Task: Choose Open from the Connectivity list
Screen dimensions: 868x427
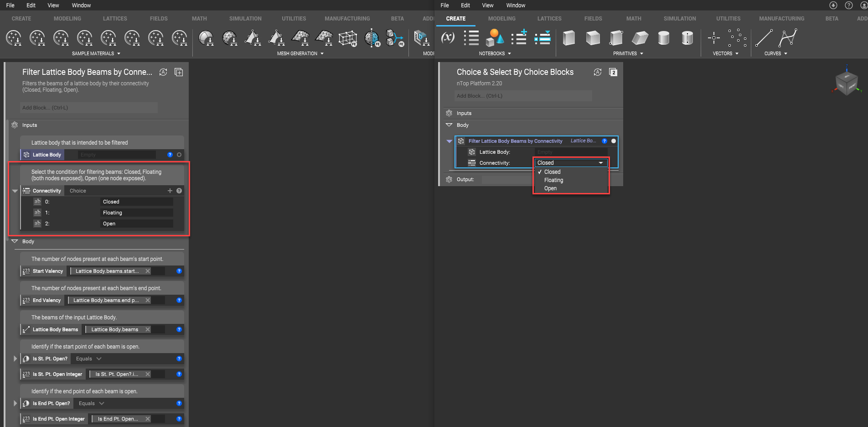Action: [x=550, y=188]
